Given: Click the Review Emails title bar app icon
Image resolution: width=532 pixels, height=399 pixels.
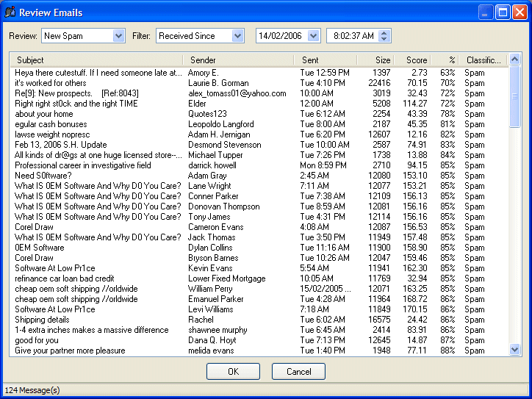Looking at the screenshot, I should tap(10, 12).
